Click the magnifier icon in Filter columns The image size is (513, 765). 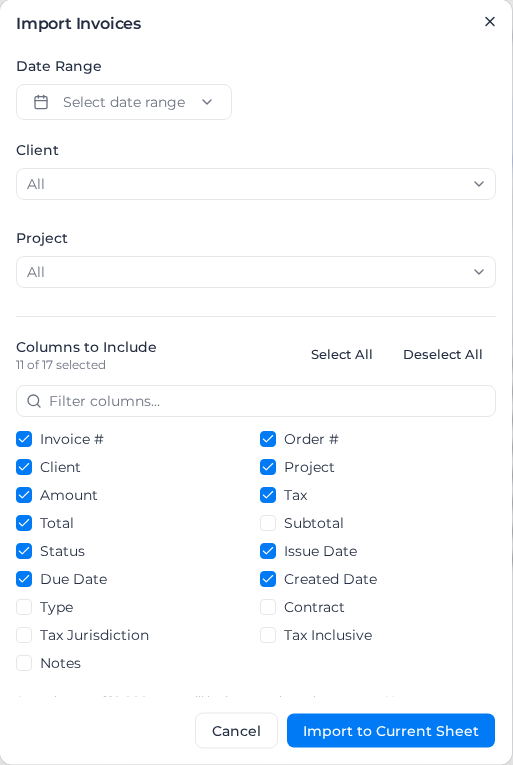(x=34, y=401)
